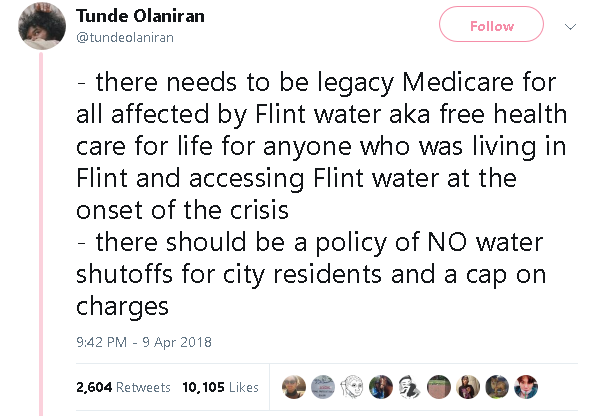600x416 pixels.
Task: Open the seventh liker avatar
Action: click(x=468, y=387)
